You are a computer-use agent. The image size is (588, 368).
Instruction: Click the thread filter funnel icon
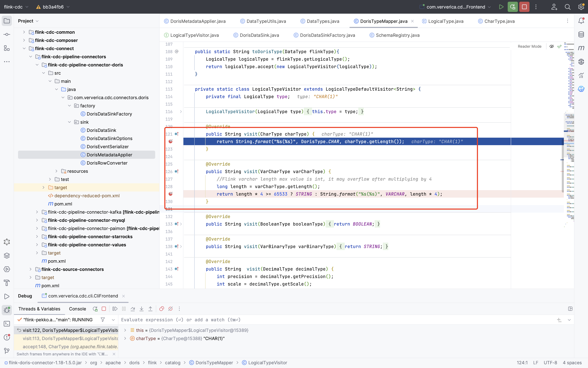click(103, 320)
